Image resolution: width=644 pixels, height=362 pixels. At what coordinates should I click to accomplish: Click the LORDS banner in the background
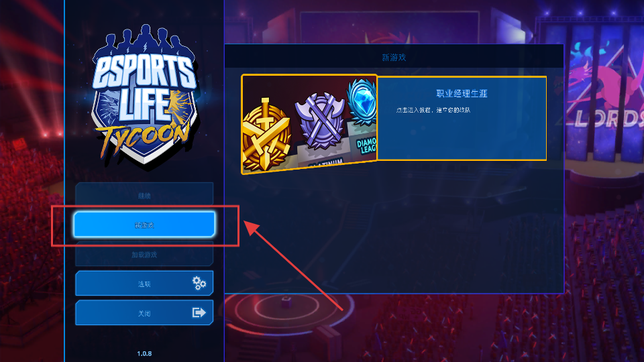(x=608, y=119)
